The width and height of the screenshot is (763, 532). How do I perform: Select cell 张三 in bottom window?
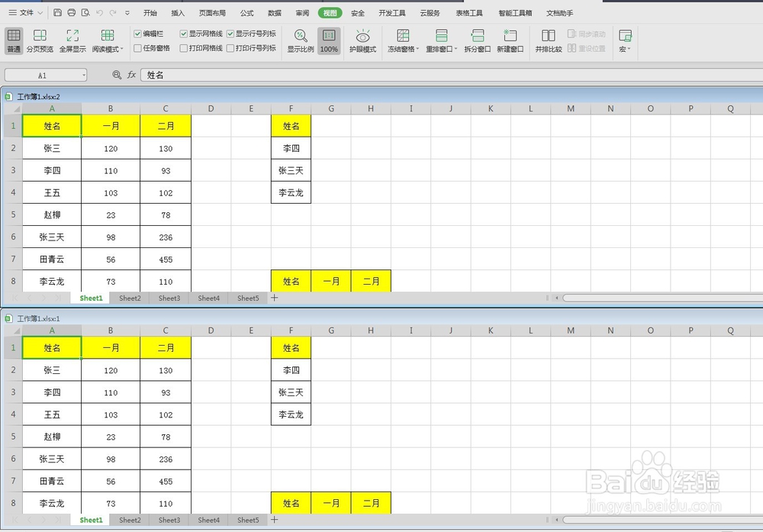(x=52, y=370)
